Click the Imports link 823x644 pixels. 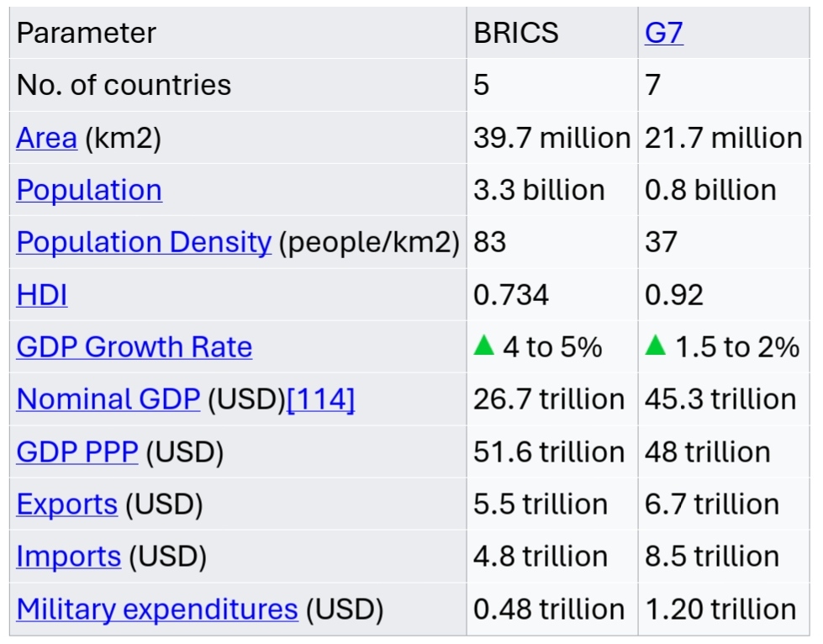click(68, 557)
